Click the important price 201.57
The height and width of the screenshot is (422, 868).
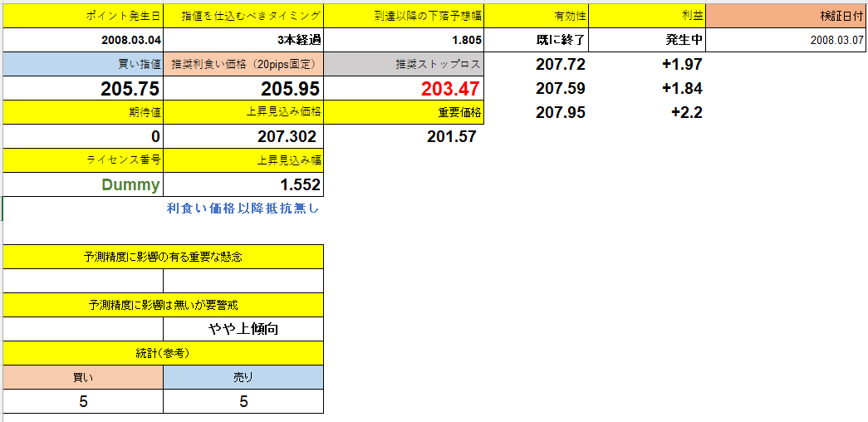pos(451,137)
